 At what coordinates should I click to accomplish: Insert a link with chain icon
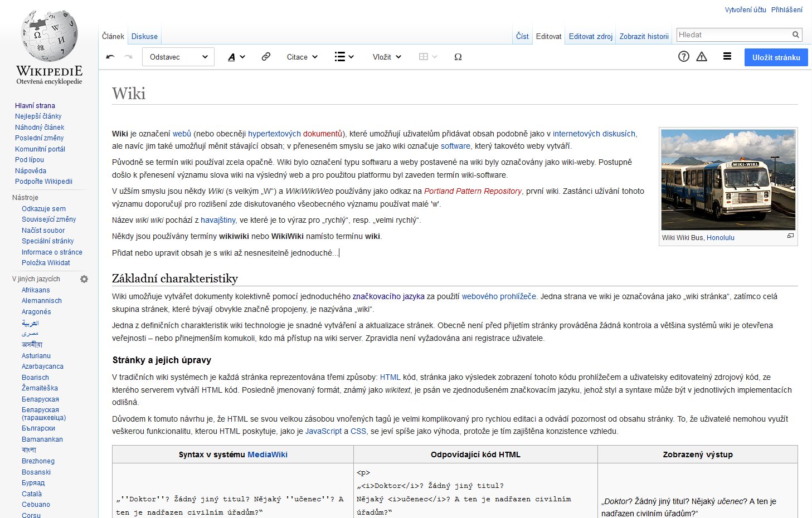point(266,57)
